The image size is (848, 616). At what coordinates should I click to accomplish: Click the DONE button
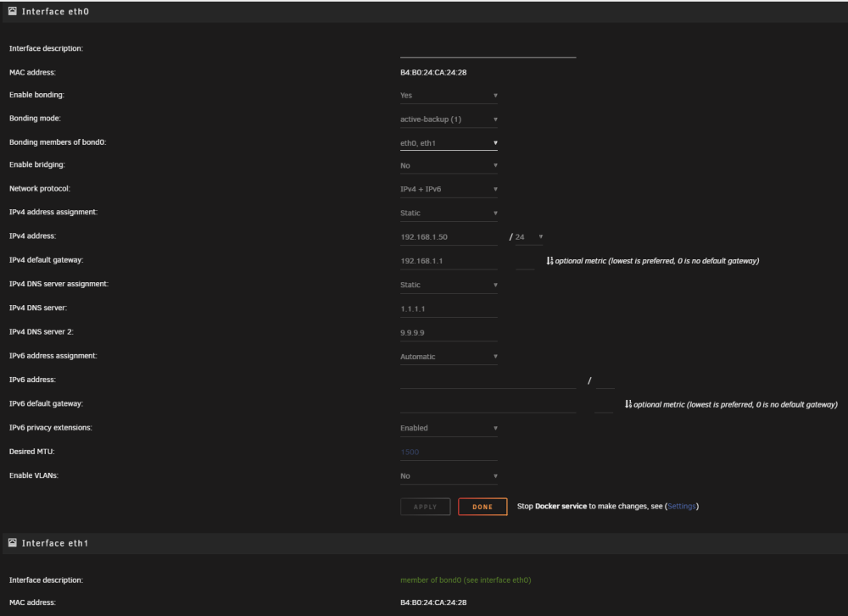[483, 507]
